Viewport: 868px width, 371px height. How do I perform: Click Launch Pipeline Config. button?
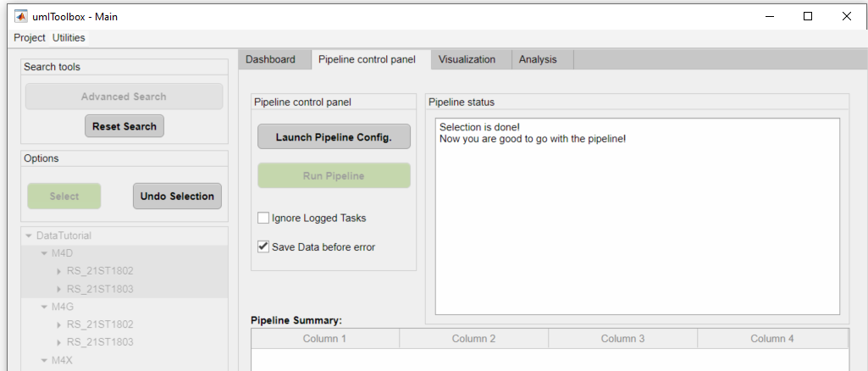click(x=334, y=137)
